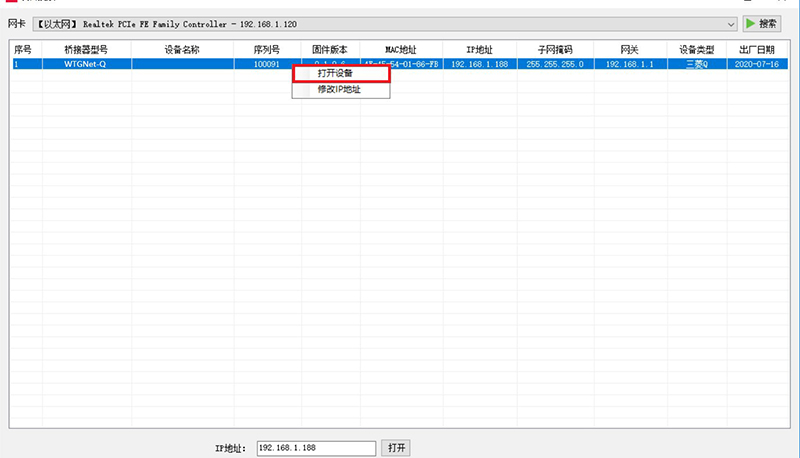800x458 pixels.
Task: Click the green search arrow icon
Action: tap(751, 23)
